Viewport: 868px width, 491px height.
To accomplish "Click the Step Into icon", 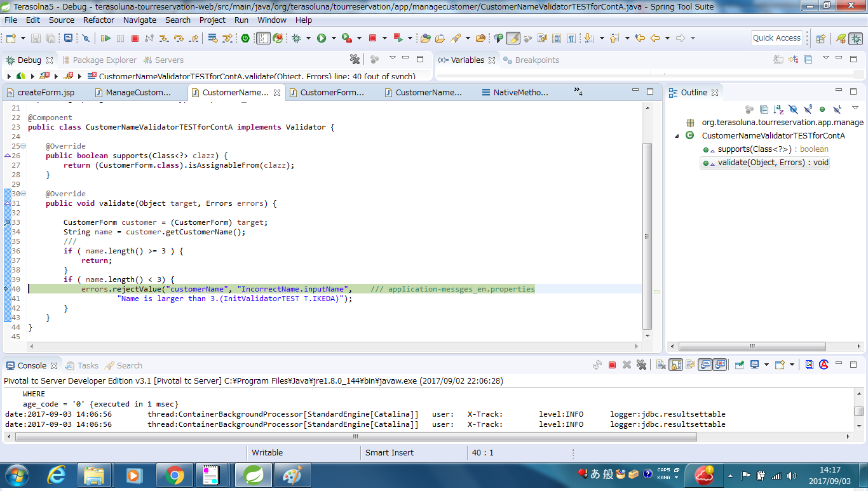I will click(164, 38).
